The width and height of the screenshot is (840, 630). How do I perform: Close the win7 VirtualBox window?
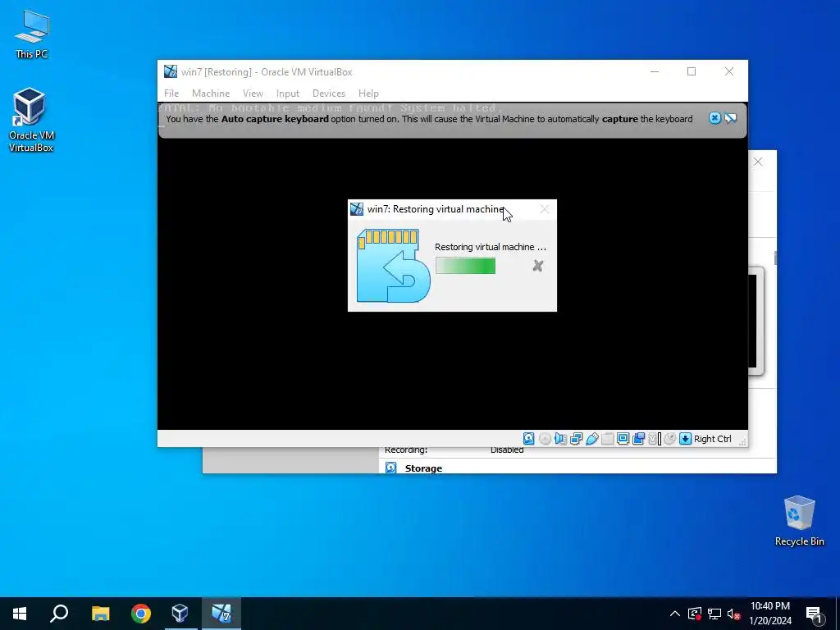(729, 71)
